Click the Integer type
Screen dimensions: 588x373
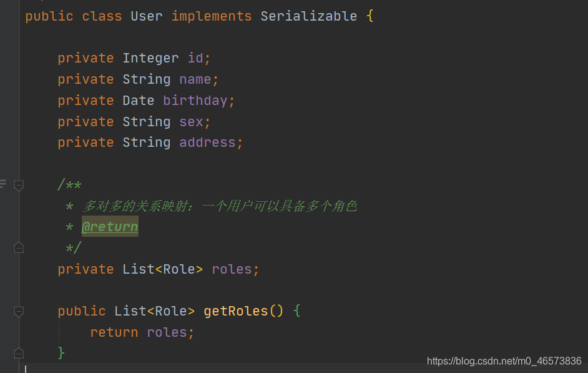pos(151,58)
